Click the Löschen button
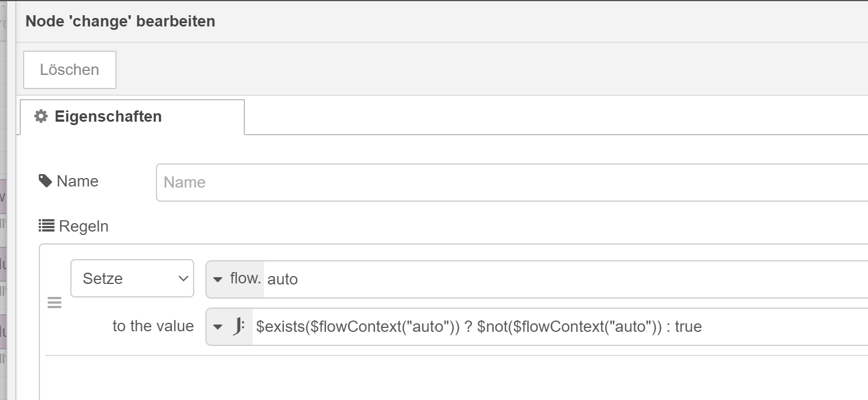The height and width of the screenshot is (400, 868). point(70,70)
